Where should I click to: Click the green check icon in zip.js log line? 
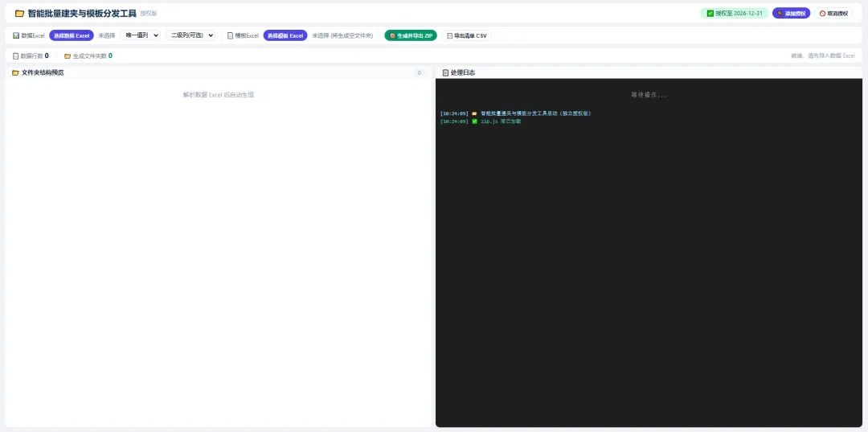[474, 121]
